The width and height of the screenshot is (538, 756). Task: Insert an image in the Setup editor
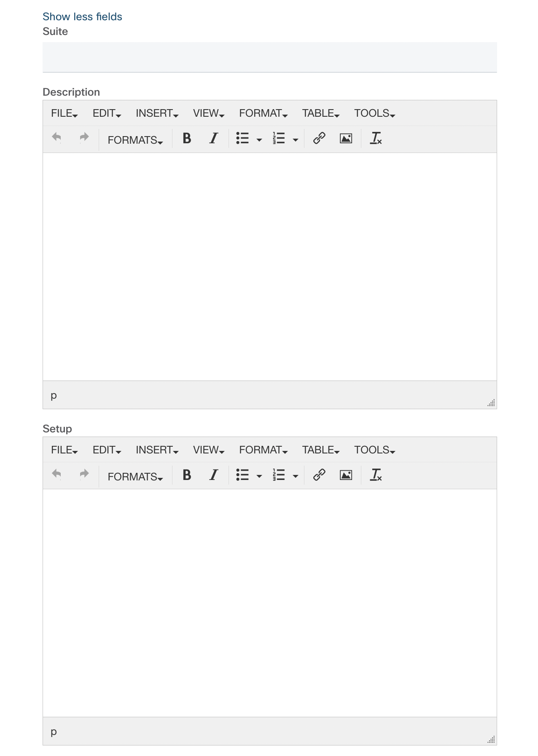pyautogui.click(x=346, y=475)
